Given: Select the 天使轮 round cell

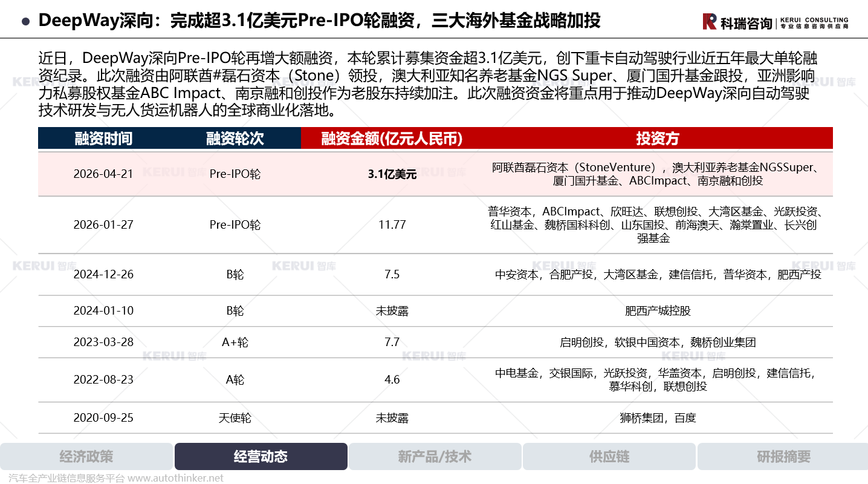Looking at the screenshot, I should (235, 418).
